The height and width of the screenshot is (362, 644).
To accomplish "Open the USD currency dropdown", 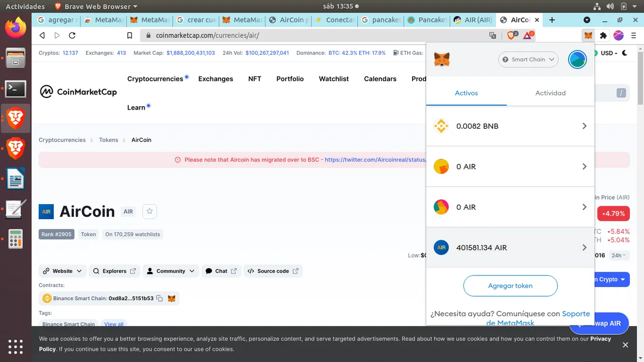I will (x=609, y=53).
